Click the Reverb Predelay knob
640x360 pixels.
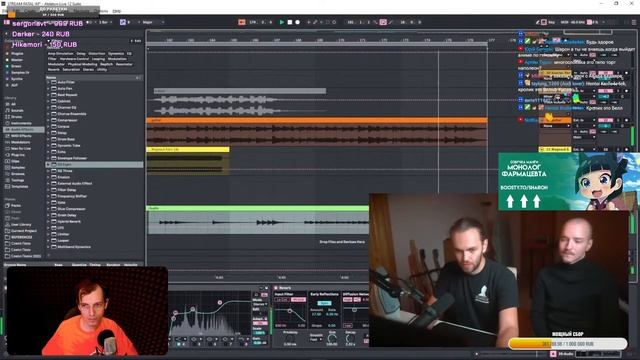290,338
